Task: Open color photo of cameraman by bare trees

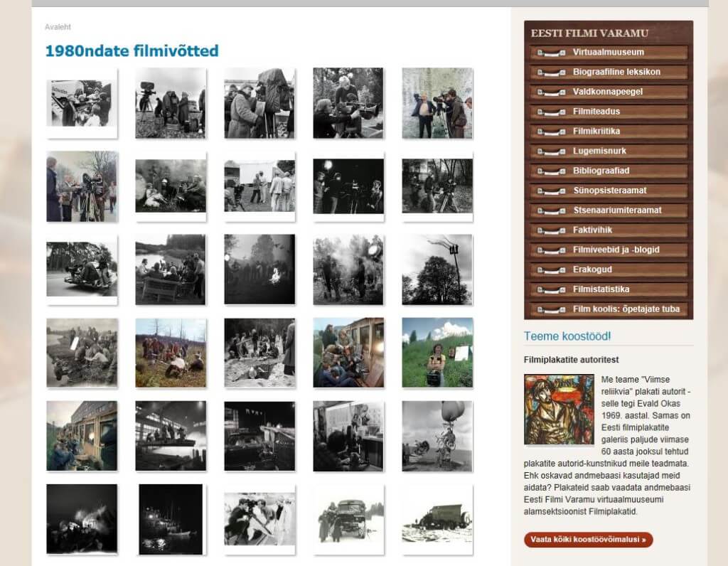Action: pyautogui.click(x=82, y=186)
